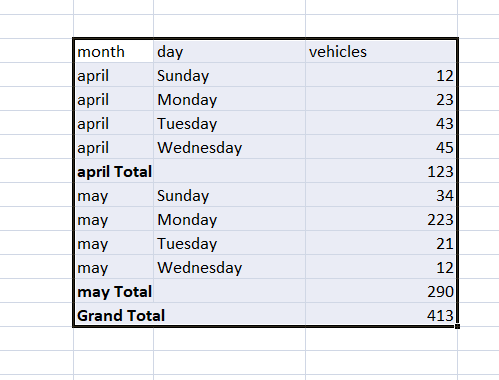
Task: Select the vehicles header cell
Action: tap(381, 51)
